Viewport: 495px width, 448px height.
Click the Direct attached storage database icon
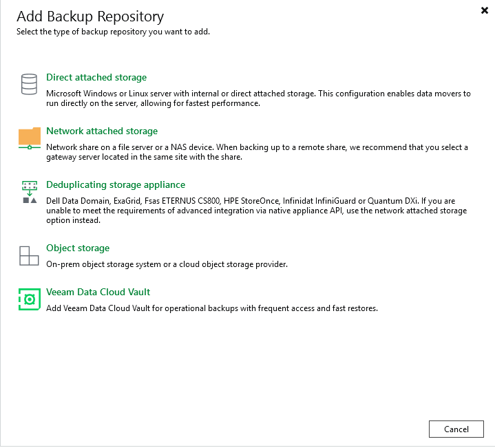[x=29, y=84]
